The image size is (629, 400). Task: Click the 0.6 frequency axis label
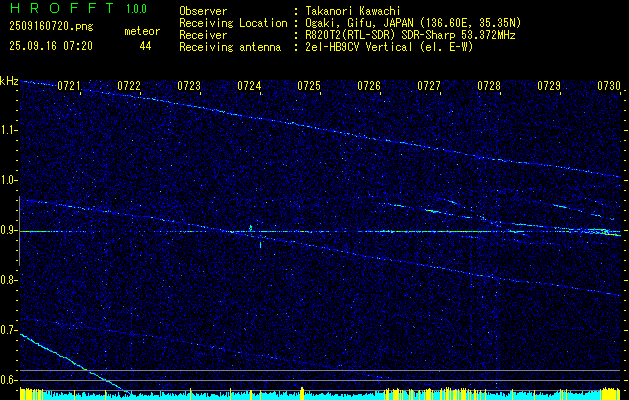9,380
